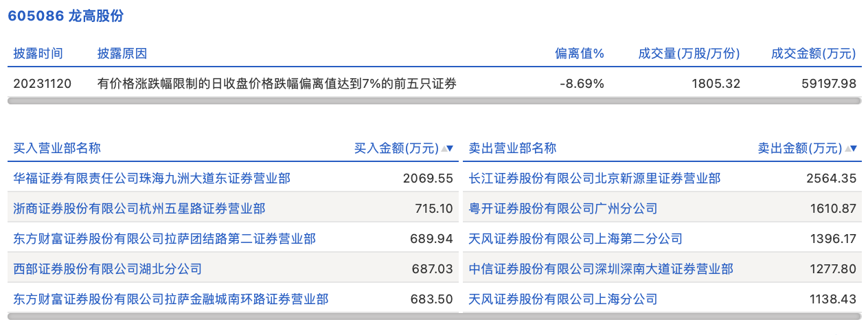Click the horizontal scrollbar under the disclosure row
868x335 pixels.
pos(434,101)
